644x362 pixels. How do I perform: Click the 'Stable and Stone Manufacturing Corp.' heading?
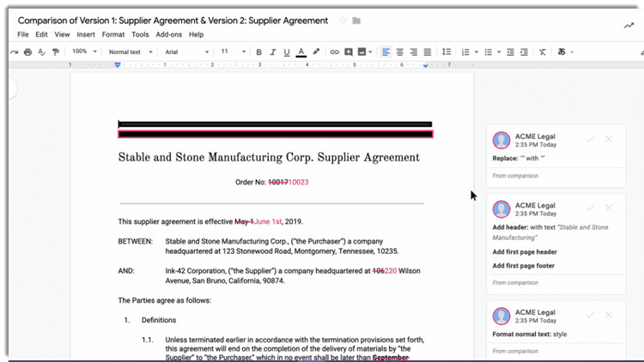269,158
